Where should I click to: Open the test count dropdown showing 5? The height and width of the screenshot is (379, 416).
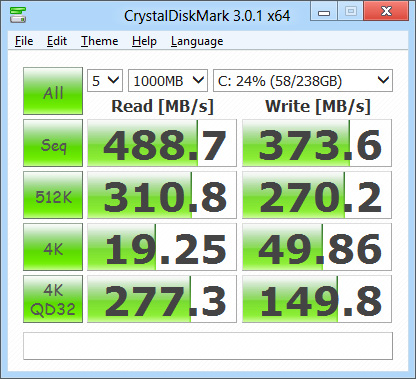105,80
